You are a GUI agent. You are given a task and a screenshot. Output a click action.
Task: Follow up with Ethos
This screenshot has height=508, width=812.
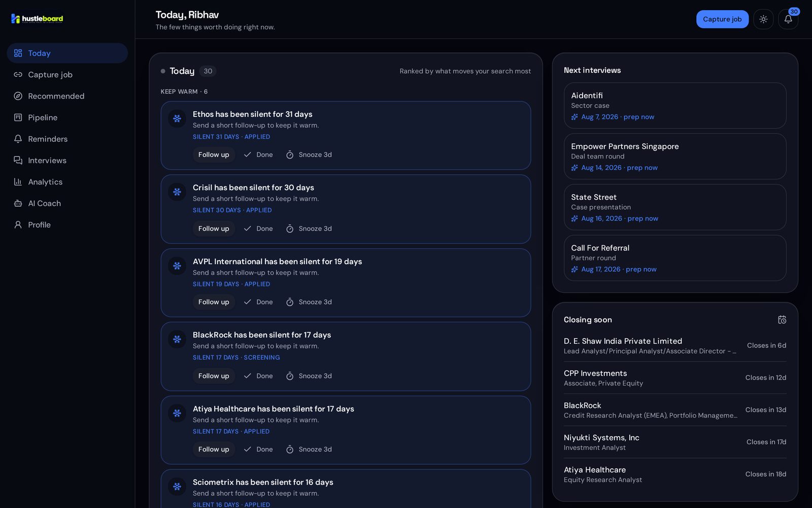pos(214,154)
